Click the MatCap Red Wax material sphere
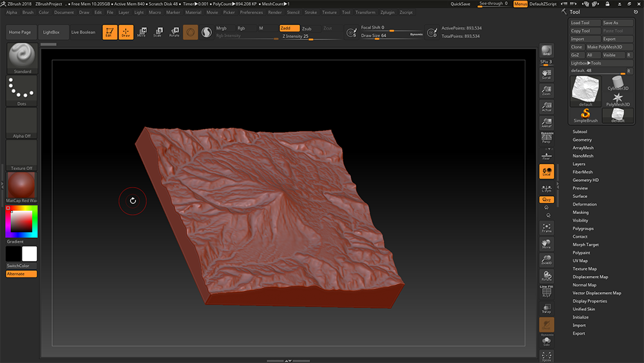Screen dimensions: 644x363 (x=22, y=185)
